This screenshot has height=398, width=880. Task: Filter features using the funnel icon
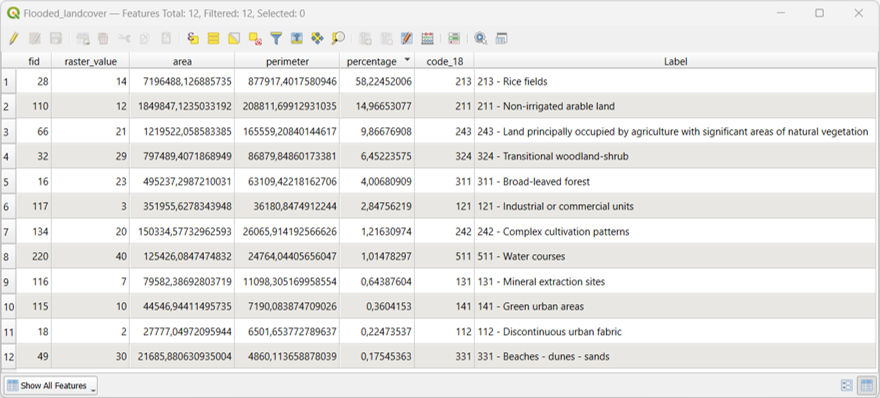276,38
